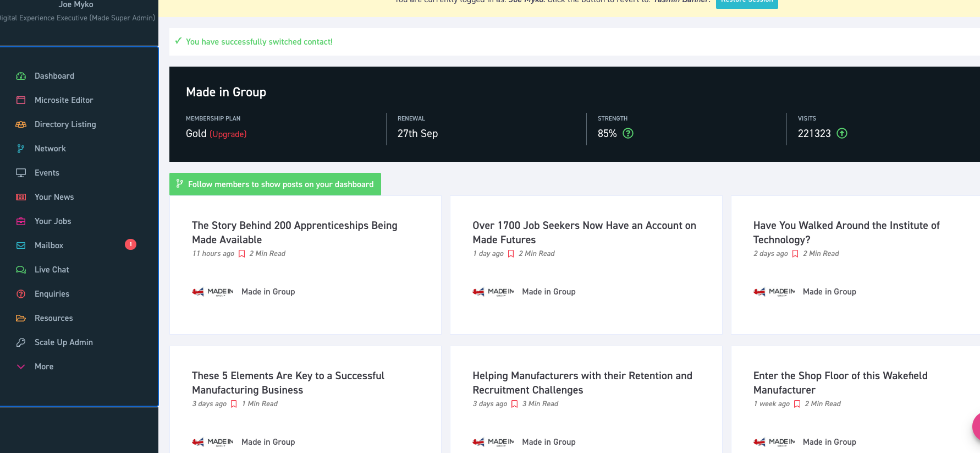980x453 pixels.
Task: Bookmark the Institute of Technology article
Action: pos(795,254)
